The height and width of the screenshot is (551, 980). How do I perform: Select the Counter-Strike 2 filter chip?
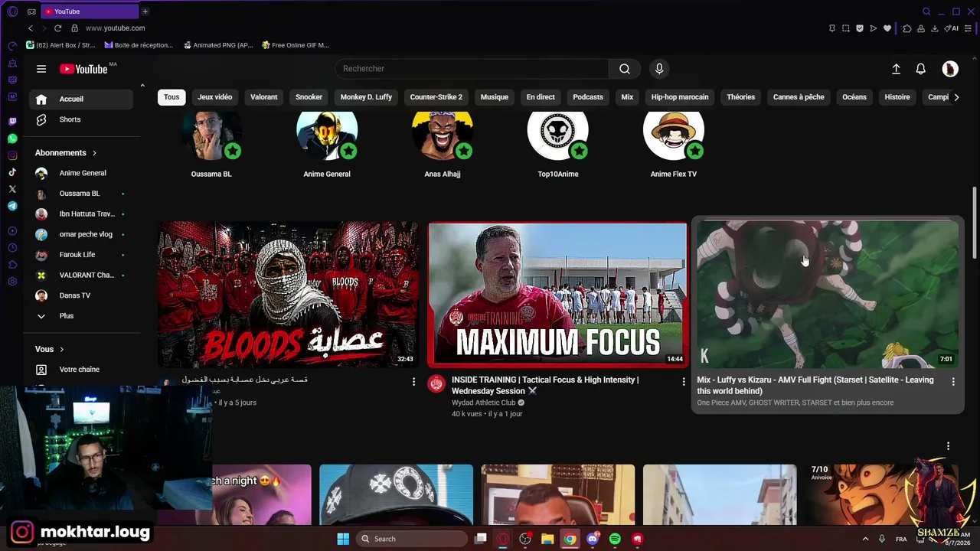pos(436,97)
